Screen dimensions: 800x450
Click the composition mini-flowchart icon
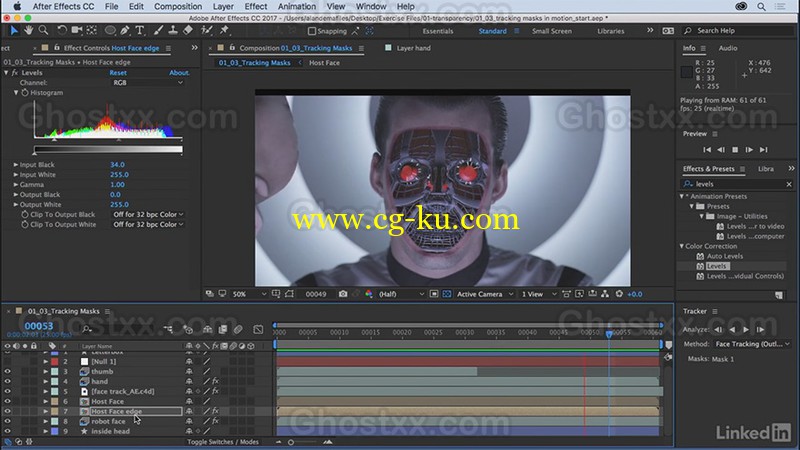pos(168,330)
